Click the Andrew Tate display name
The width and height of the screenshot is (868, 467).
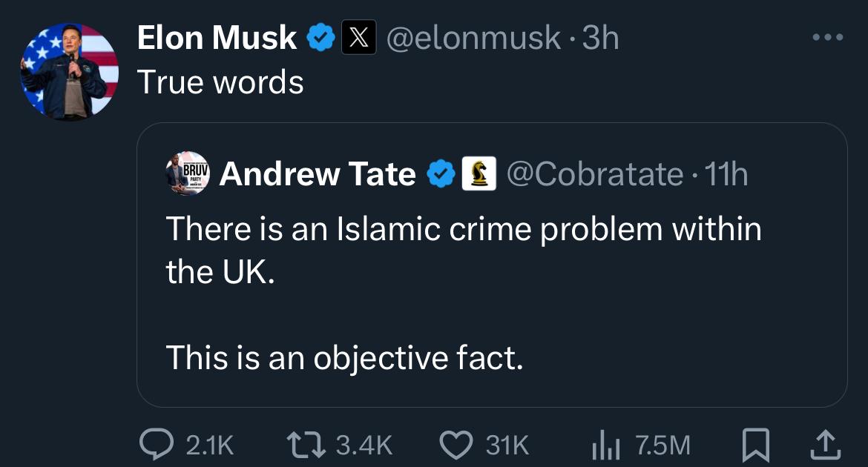click(318, 174)
